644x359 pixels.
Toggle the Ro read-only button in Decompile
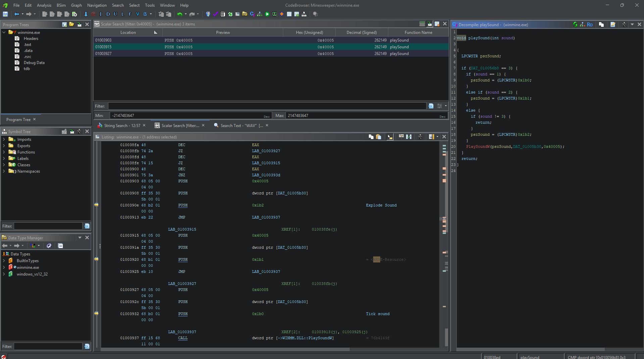tap(590, 24)
